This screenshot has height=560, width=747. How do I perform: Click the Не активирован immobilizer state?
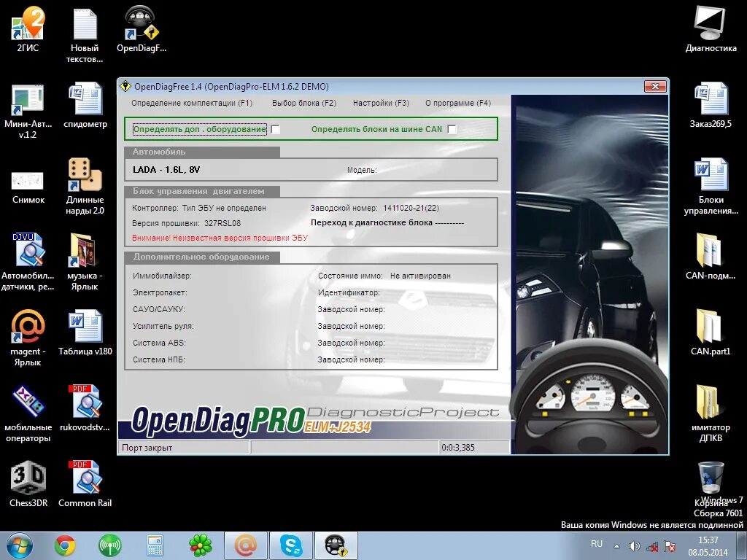click(x=420, y=276)
